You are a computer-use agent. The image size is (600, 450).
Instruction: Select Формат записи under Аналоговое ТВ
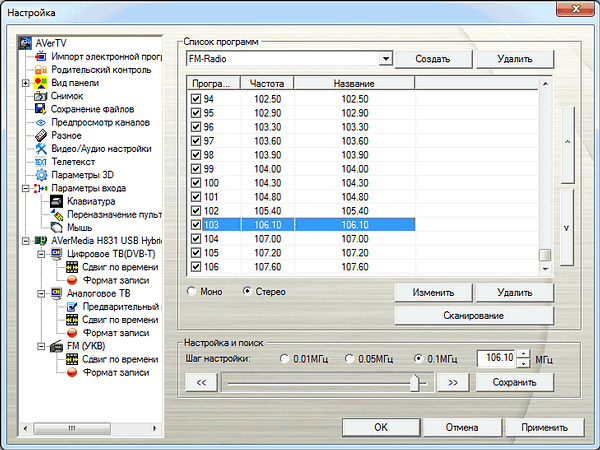(x=116, y=333)
